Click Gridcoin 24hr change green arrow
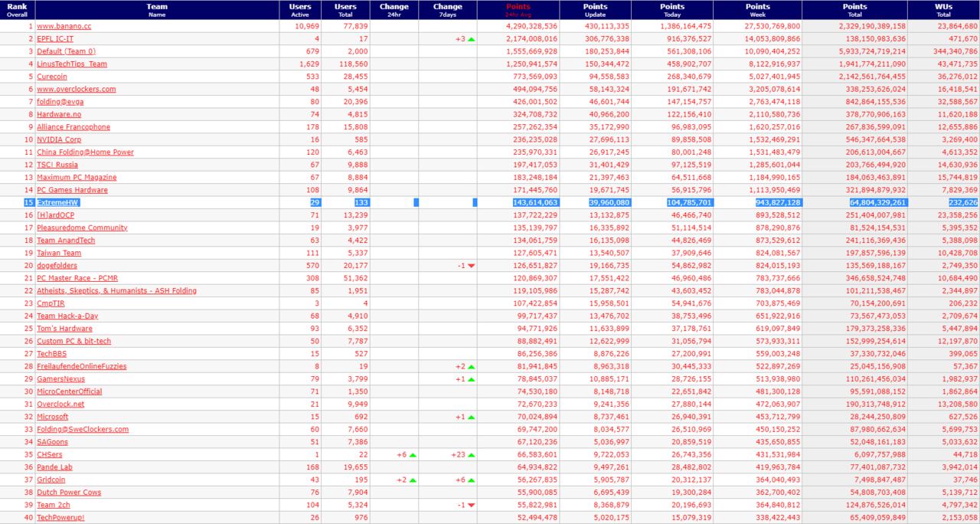Viewport: 980px width, 524px height. pyautogui.click(x=413, y=480)
